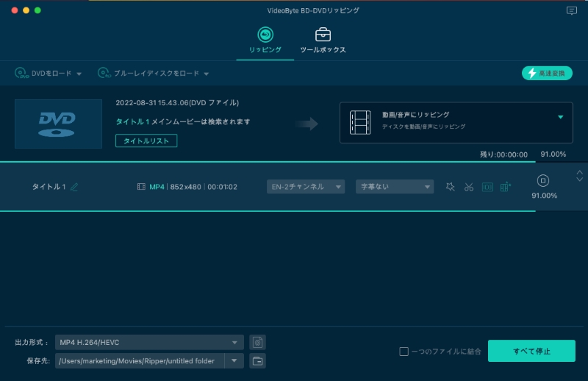588x381 pixels.
Task: Enable 一つのファイルに結合 checkbox
Action: [x=404, y=352]
